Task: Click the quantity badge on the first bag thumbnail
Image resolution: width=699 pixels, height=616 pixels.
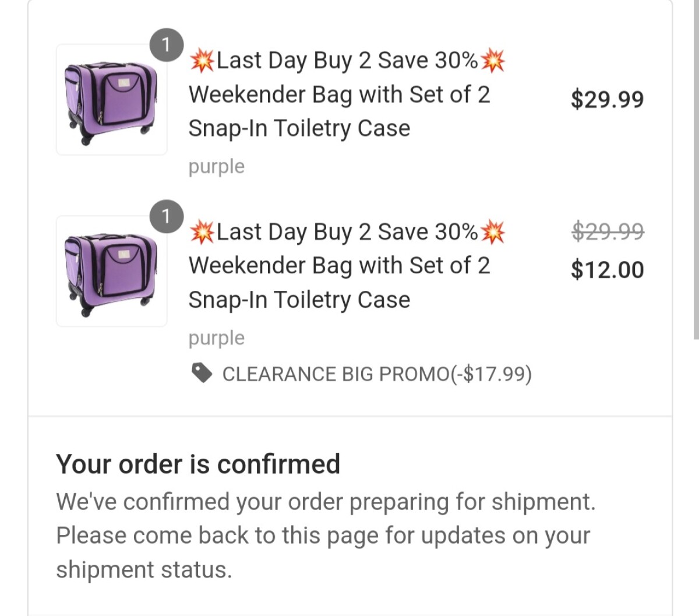Action: click(166, 44)
